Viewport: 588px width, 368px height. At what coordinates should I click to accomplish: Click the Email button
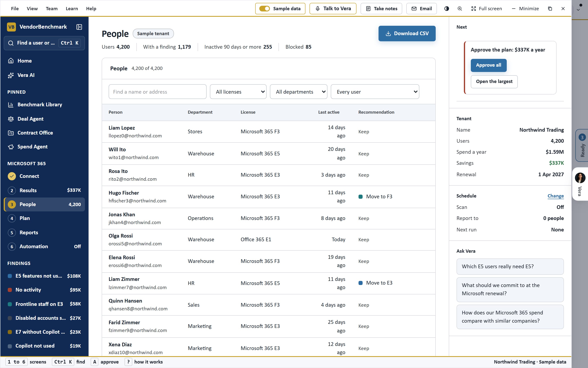tap(422, 9)
